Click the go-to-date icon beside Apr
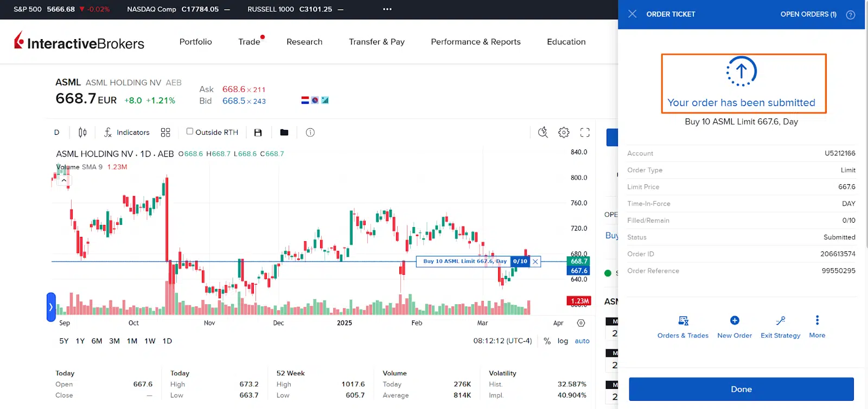This screenshot has width=868, height=409. pyautogui.click(x=581, y=323)
